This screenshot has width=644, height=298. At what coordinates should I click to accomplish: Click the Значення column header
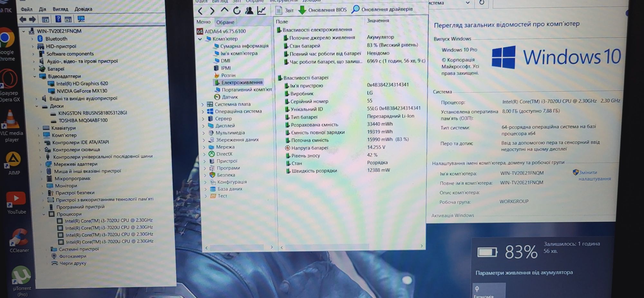click(x=378, y=21)
